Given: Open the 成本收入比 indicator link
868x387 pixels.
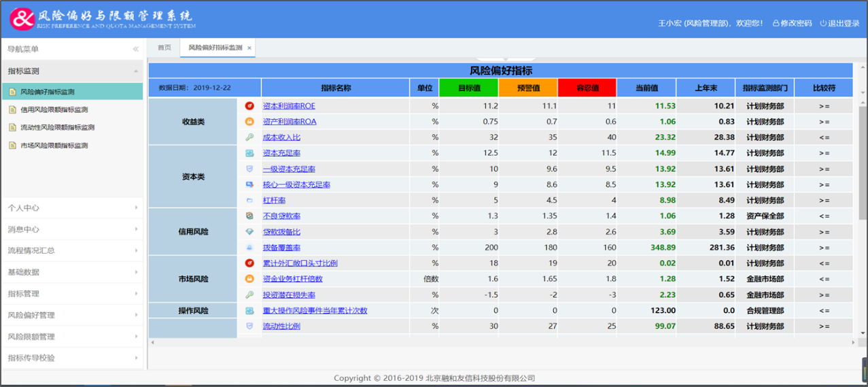Looking at the screenshot, I should click(281, 137).
